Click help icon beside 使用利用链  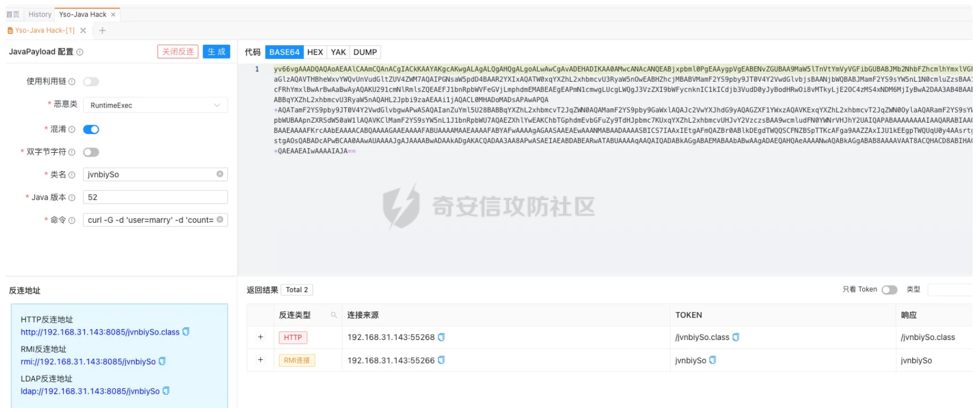[71, 82]
